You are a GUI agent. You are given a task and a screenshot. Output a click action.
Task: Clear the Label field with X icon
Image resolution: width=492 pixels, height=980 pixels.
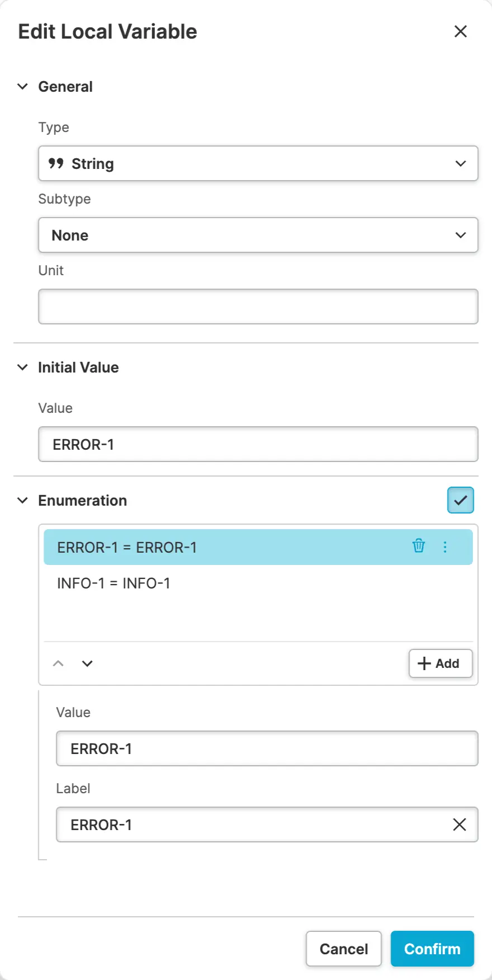point(460,824)
